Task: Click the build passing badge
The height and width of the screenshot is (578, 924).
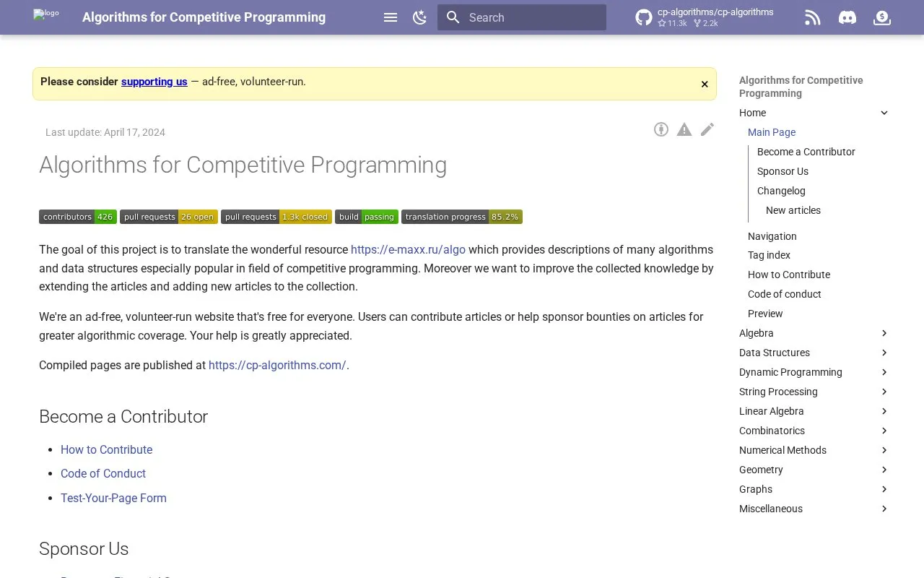Action: [367, 217]
